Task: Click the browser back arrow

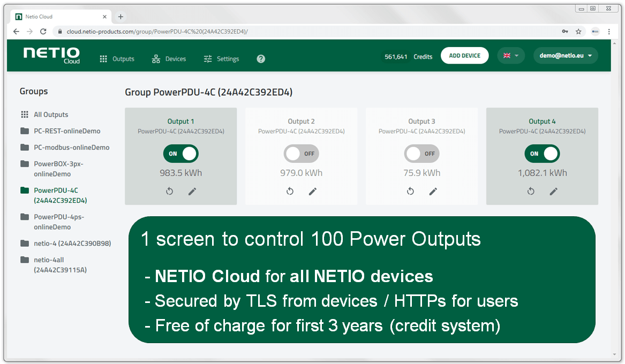Action: 16,32
